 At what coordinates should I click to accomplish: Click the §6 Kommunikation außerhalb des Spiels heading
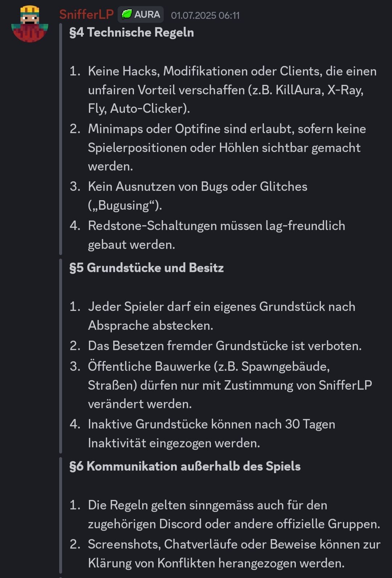point(185,466)
